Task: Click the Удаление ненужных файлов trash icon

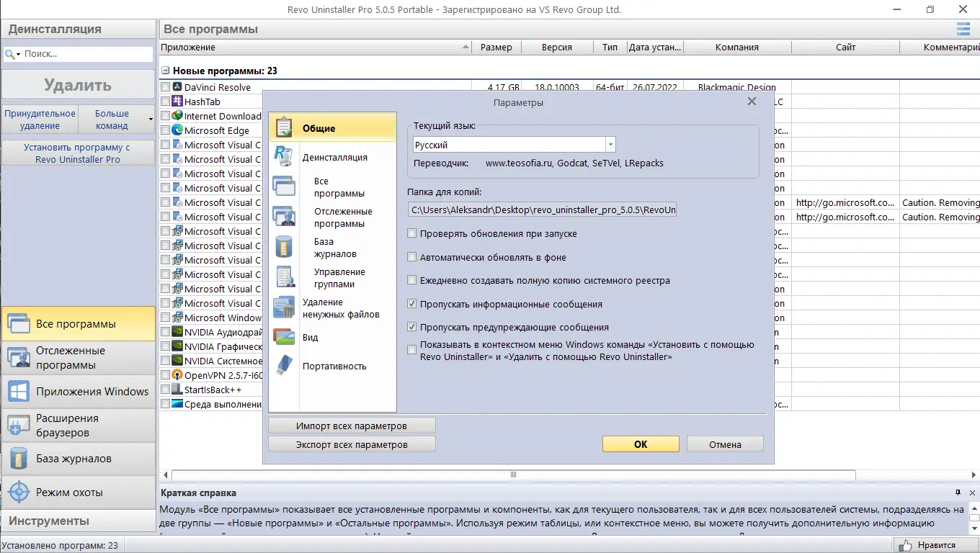Action: 284,307
